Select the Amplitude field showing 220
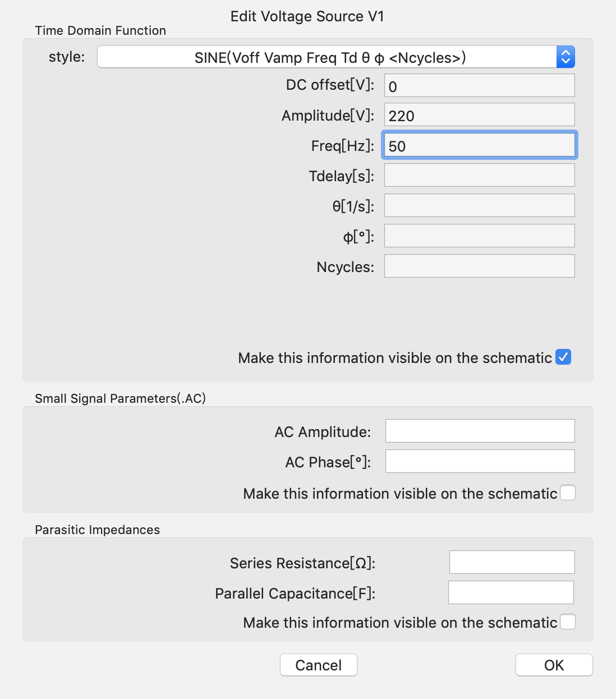Screen dimensions: 616x699 (479, 114)
